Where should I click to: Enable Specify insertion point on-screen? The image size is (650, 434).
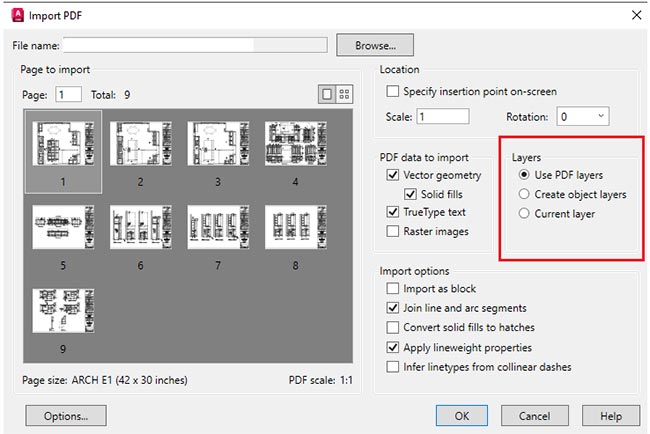click(x=394, y=91)
